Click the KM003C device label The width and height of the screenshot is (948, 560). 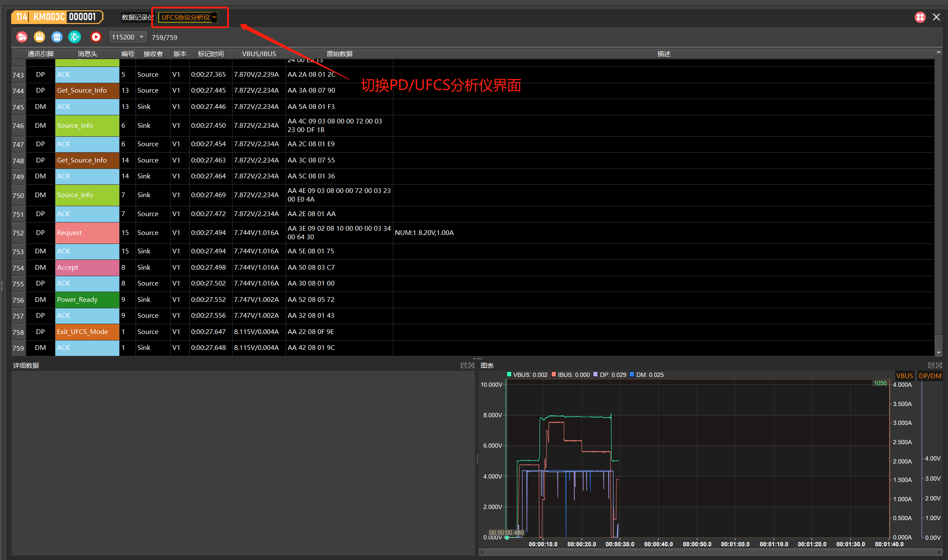(49, 17)
